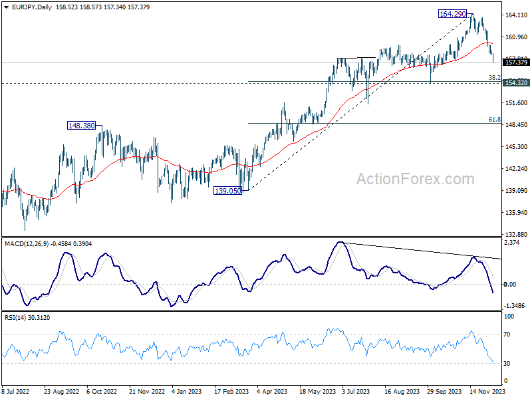Select the 3 Jul 2023 date label
Viewport: 532px width, 399px height.
tap(356, 391)
